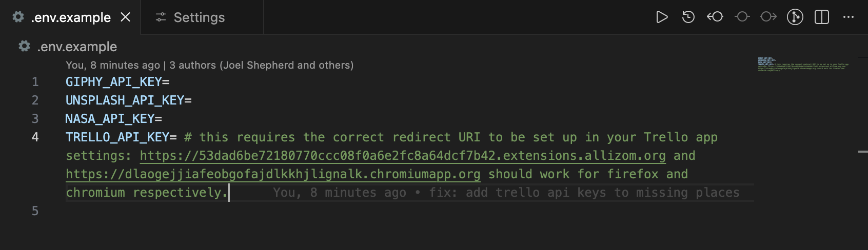Select the .env.example editor tab
Image resolution: width=868 pixels, height=250 pixels.
(x=70, y=17)
